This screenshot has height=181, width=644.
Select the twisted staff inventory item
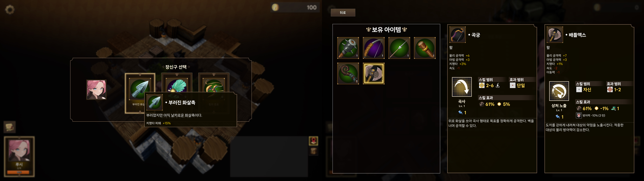click(x=348, y=74)
